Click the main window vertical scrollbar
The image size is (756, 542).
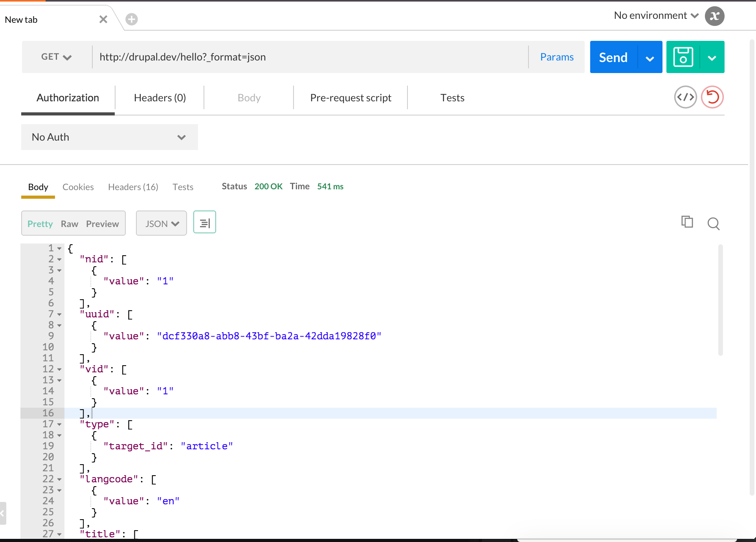752,267
